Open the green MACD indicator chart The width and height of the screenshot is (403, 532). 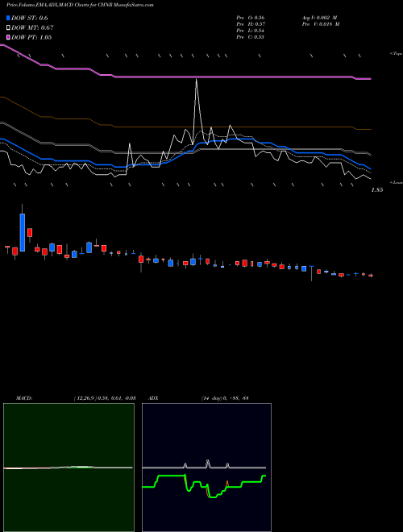69,468
